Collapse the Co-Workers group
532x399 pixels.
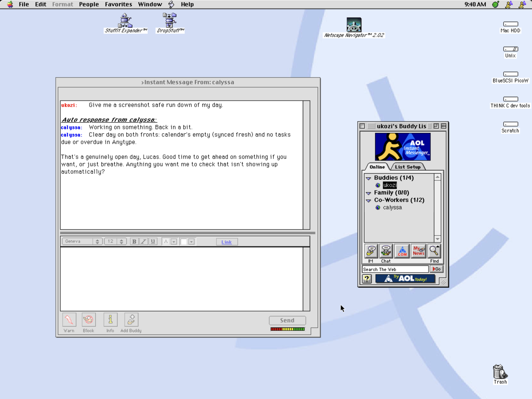368,200
